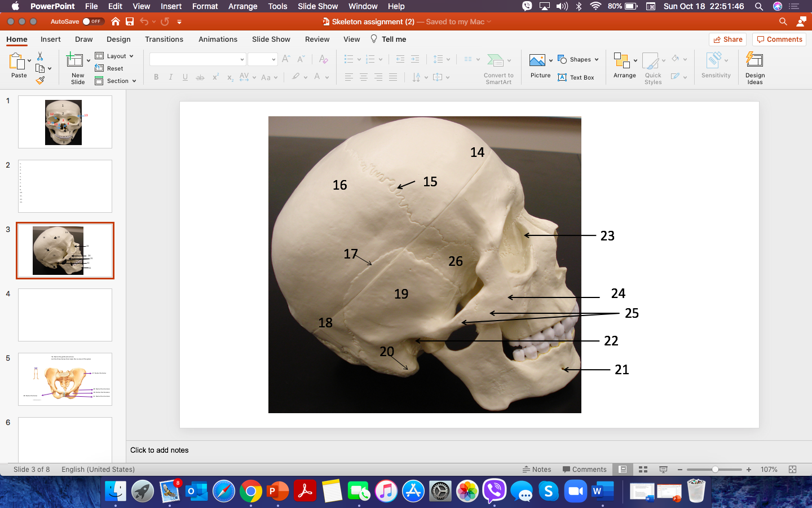
Task: Select slide 5 thumbnail in the sidebar
Action: point(64,379)
